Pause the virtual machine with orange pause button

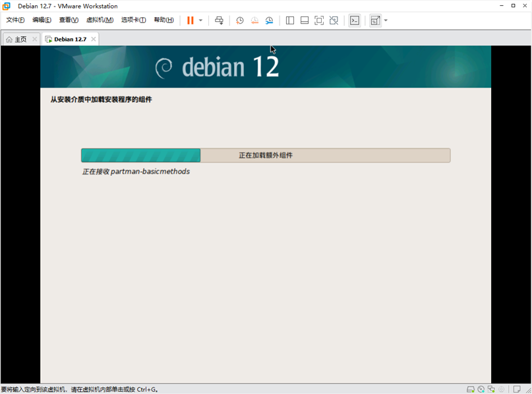tap(191, 20)
